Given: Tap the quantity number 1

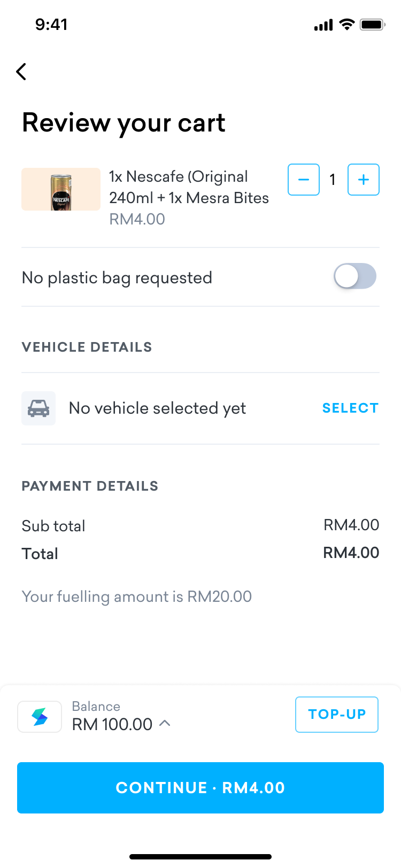Looking at the screenshot, I should tap(333, 180).
